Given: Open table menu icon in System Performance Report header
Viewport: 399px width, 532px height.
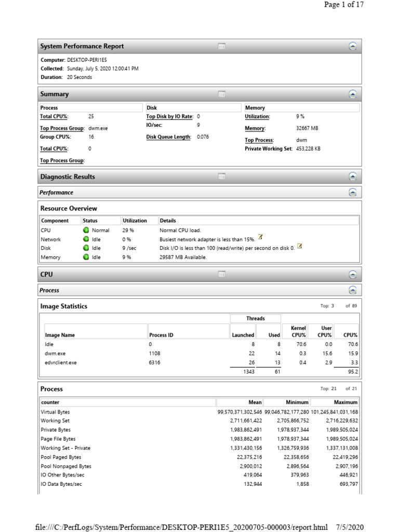Looking at the screenshot, I should (x=221, y=46).
